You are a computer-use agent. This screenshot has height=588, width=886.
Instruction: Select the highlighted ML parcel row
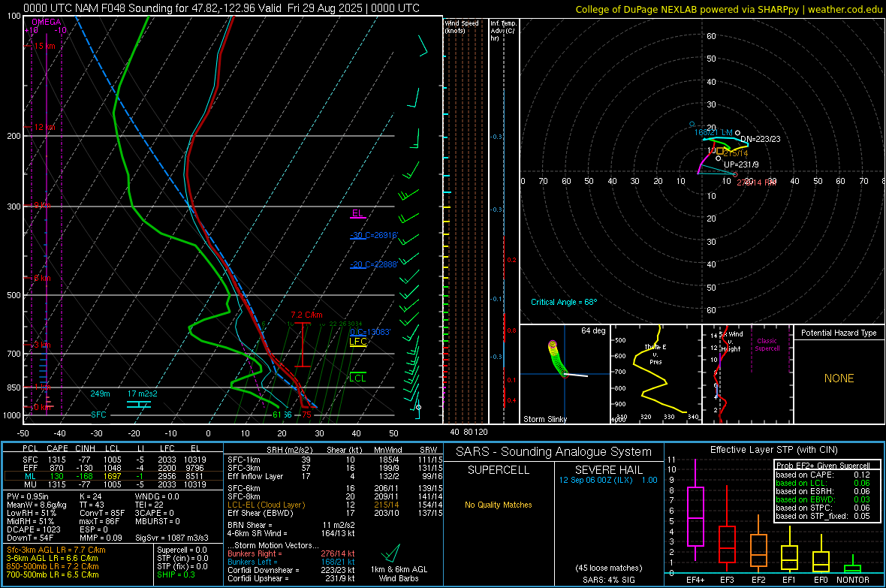coord(113,476)
